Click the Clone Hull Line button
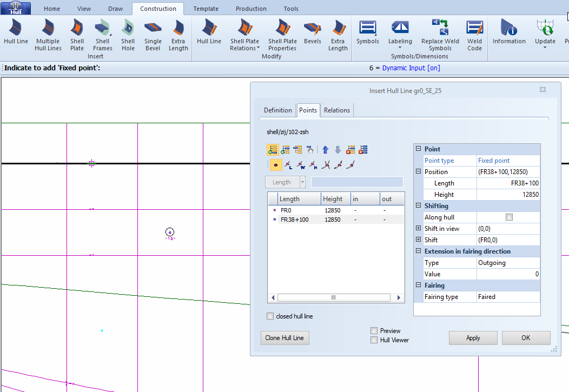The image size is (569, 392). coord(284,338)
